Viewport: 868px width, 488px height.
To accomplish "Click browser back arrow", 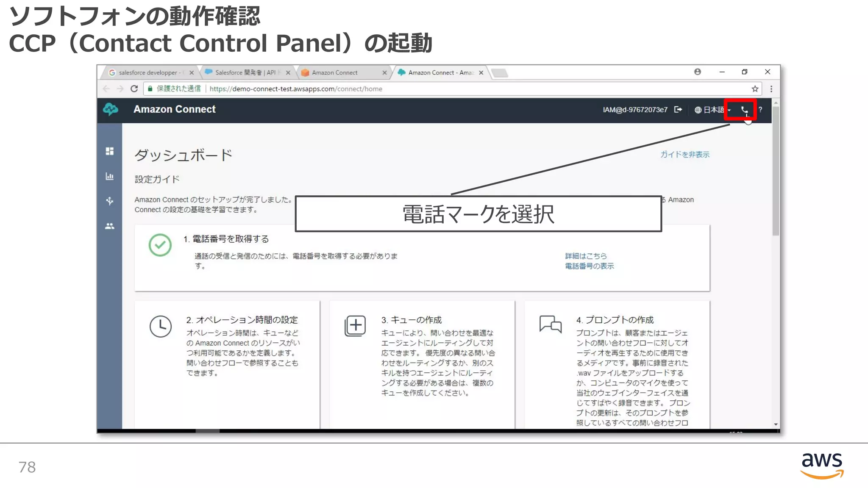I will 106,89.
